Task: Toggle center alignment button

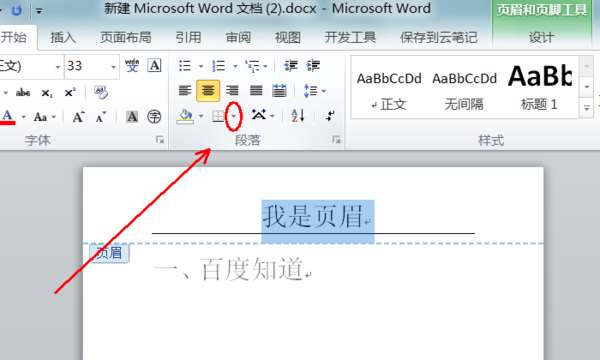Action: pyautogui.click(x=208, y=91)
